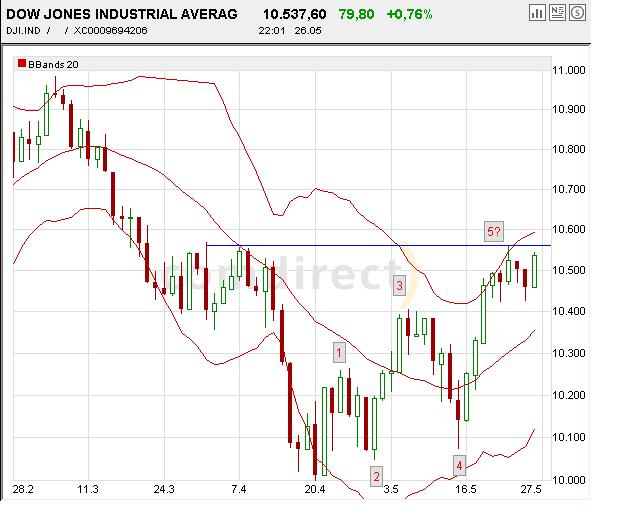Image resolution: width=640 pixels, height=512 pixels.
Task: Open the news icon in header
Action: [x=557, y=13]
